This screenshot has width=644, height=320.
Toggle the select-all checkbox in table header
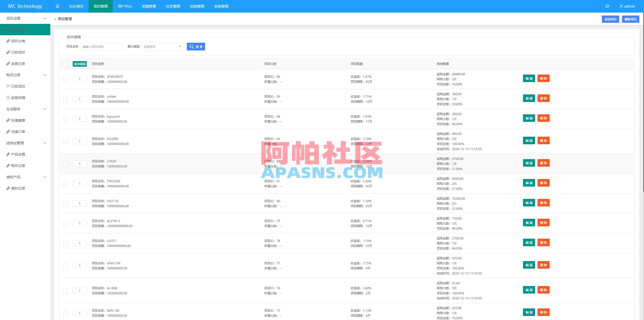click(65, 64)
